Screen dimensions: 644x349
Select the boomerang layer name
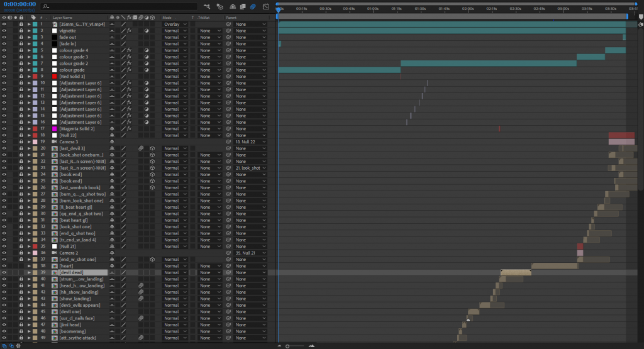pos(73,331)
